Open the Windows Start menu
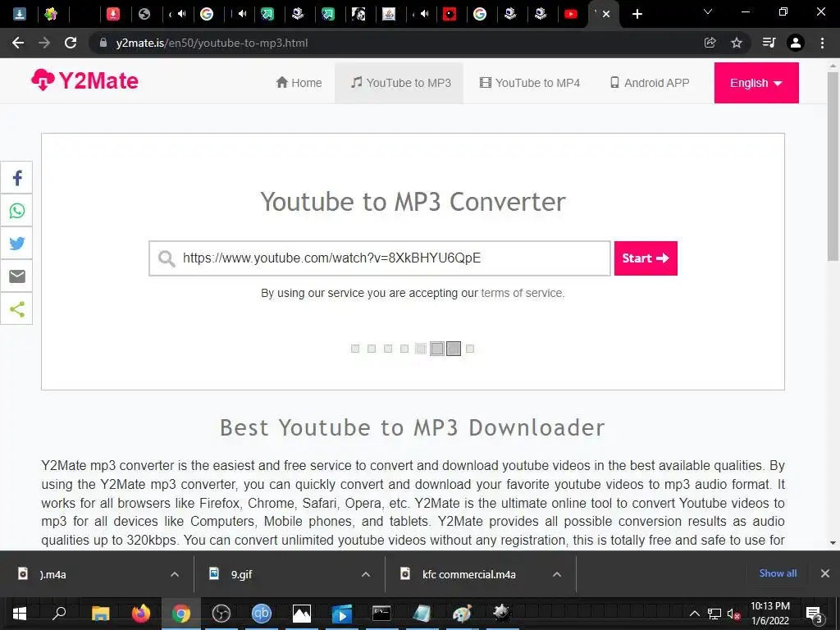 click(20, 614)
